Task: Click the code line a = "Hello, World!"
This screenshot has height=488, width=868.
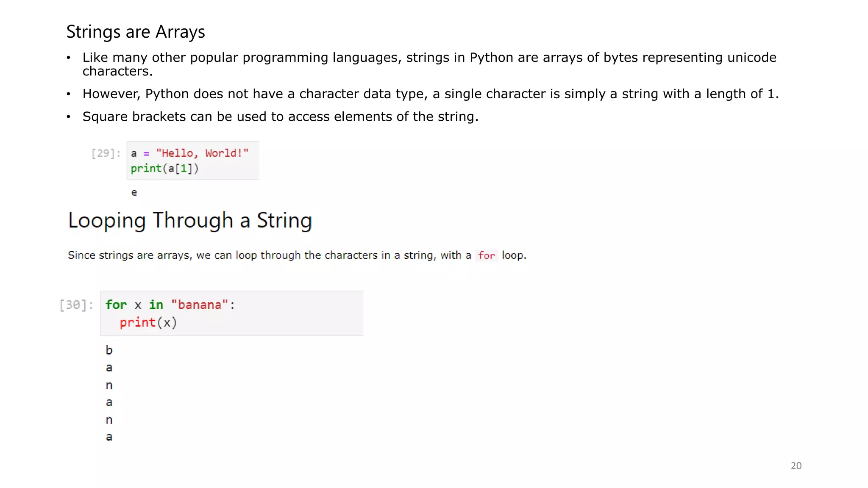Action: click(189, 153)
